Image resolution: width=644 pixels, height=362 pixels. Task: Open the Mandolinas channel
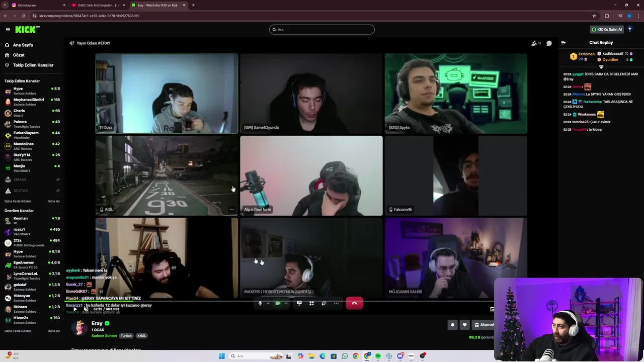[x=32, y=146]
